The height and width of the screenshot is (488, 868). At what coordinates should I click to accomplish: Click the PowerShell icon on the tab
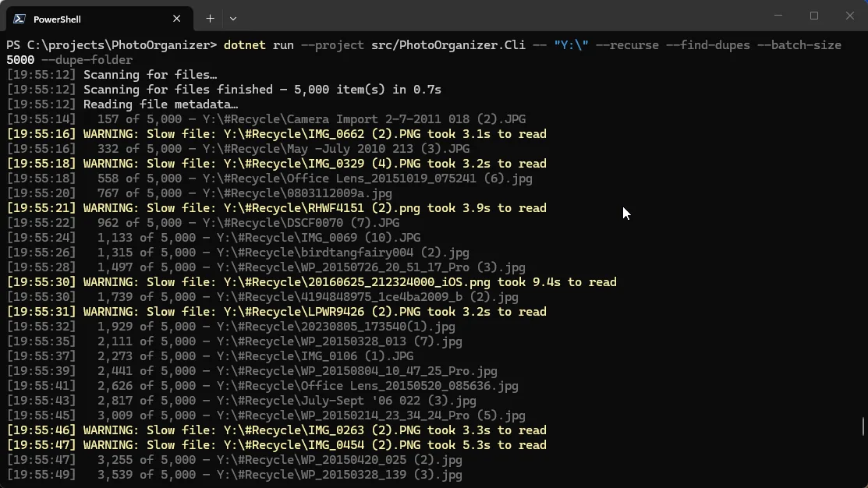click(x=19, y=19)
